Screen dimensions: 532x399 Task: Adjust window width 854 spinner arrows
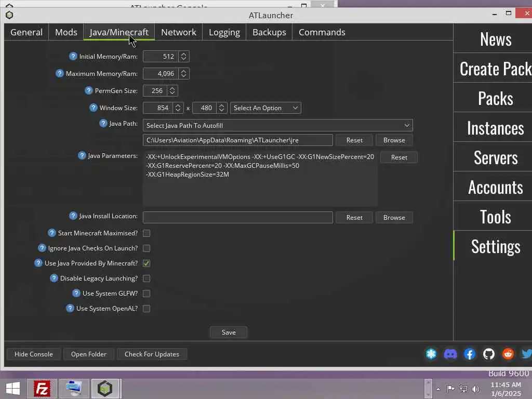tap(178, 108)
